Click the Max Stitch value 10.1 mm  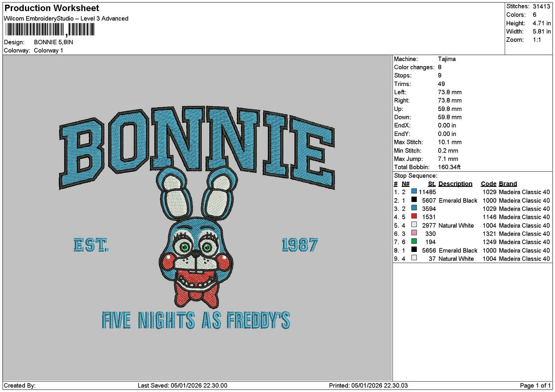coord(450,142)
